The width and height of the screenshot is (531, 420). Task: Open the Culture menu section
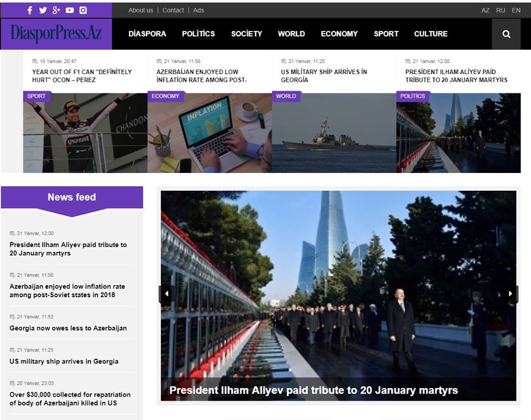point(430,34)
